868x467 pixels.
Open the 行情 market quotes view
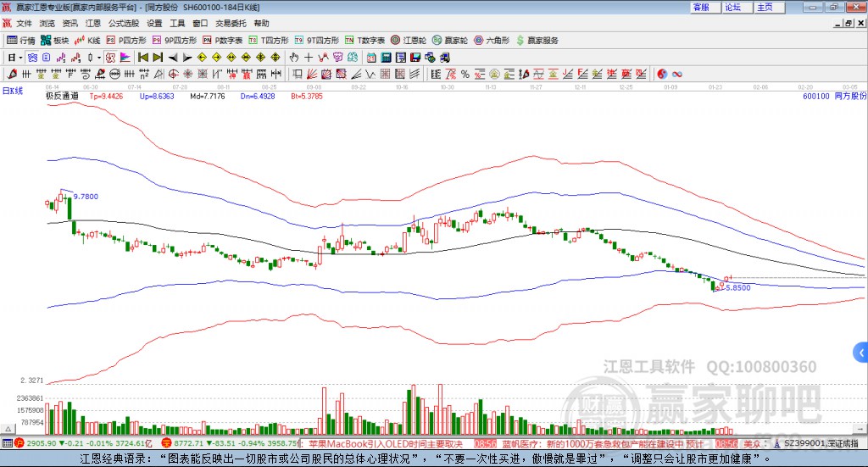[21, 40]
